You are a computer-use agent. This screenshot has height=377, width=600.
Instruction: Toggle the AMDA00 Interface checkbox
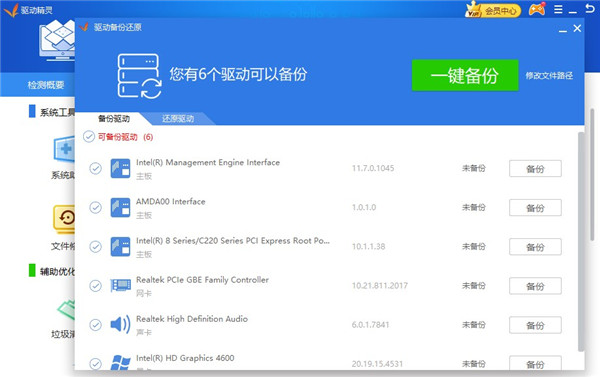point(95,207)
